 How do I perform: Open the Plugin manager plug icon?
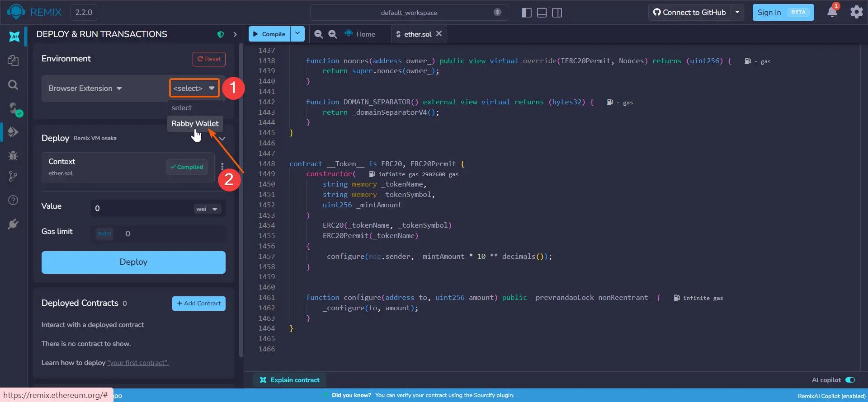[13, 224]
